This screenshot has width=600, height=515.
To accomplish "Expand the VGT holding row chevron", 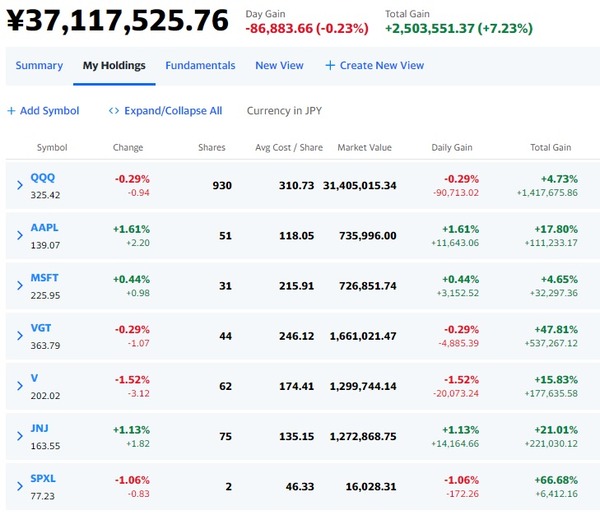I will coord(20,336).
